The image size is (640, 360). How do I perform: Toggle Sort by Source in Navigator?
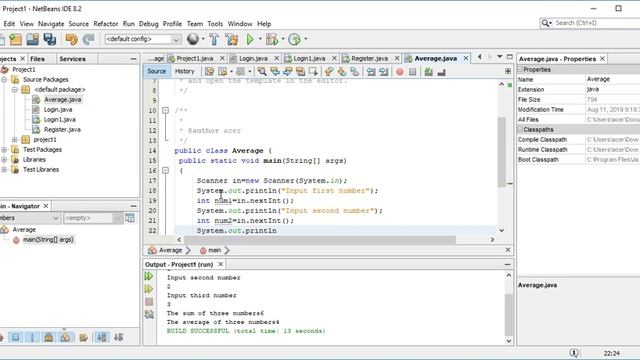(118, 337)
